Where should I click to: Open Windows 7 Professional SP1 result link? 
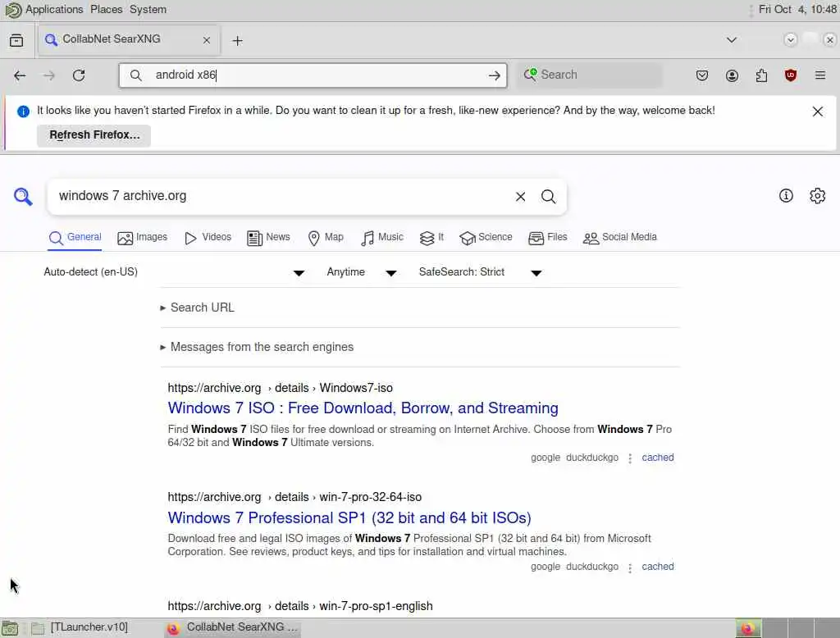[349, 518]
